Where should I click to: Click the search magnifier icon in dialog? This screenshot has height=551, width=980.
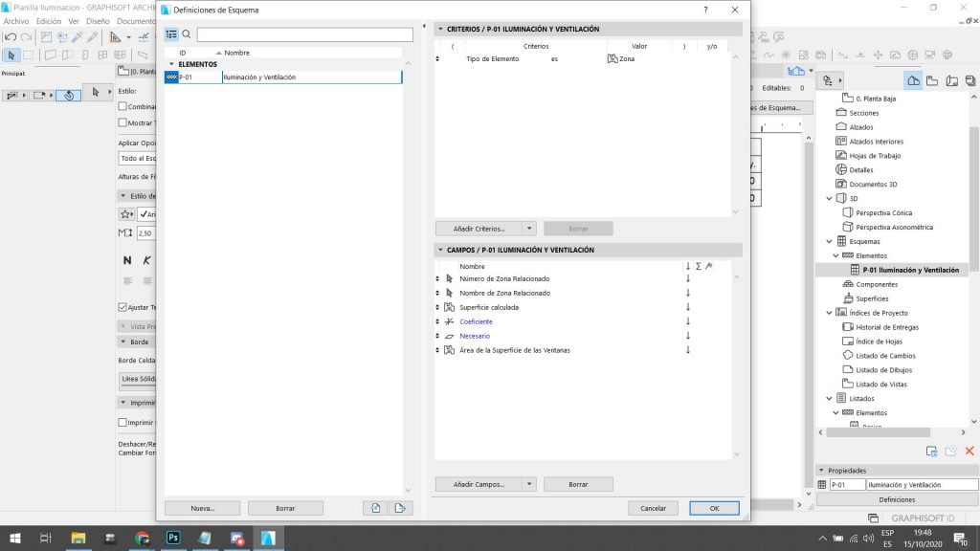[188, 34]
